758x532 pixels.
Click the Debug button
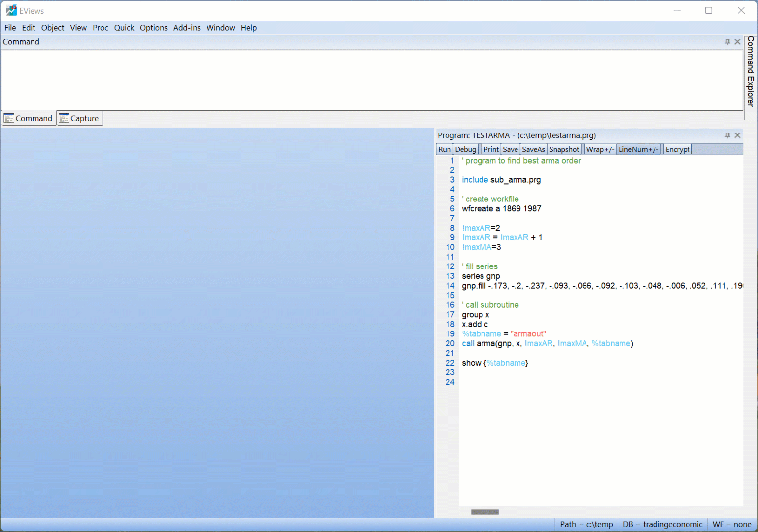pos(466,149)
